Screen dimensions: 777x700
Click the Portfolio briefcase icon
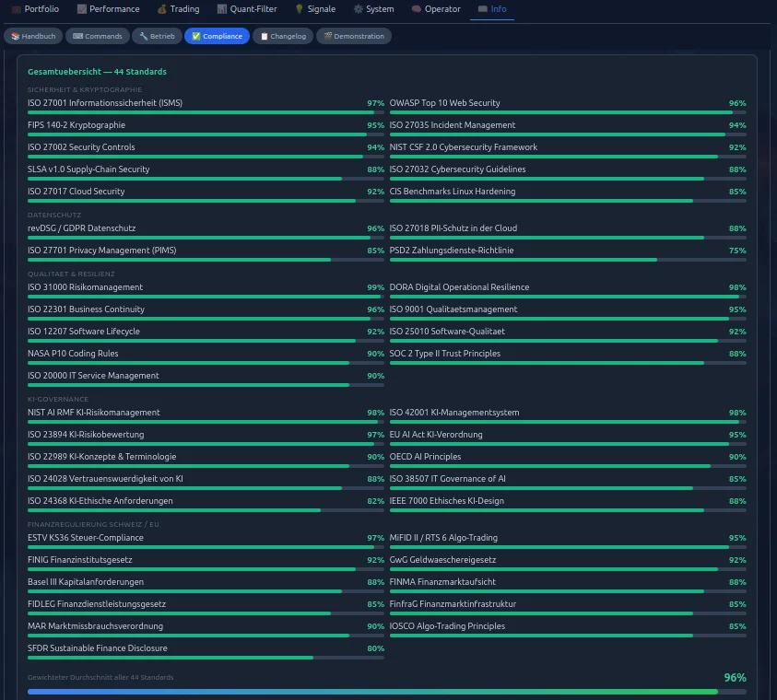17,9
